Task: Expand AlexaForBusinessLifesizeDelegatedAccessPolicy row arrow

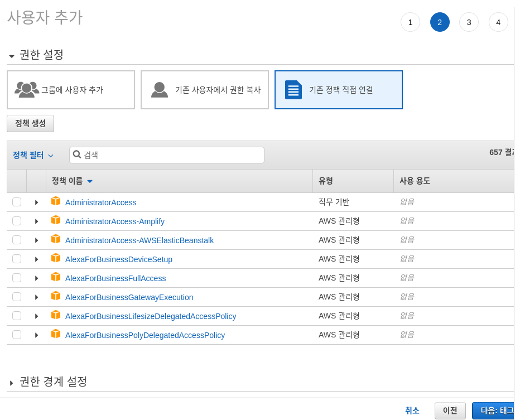Action: click(36, 316)
